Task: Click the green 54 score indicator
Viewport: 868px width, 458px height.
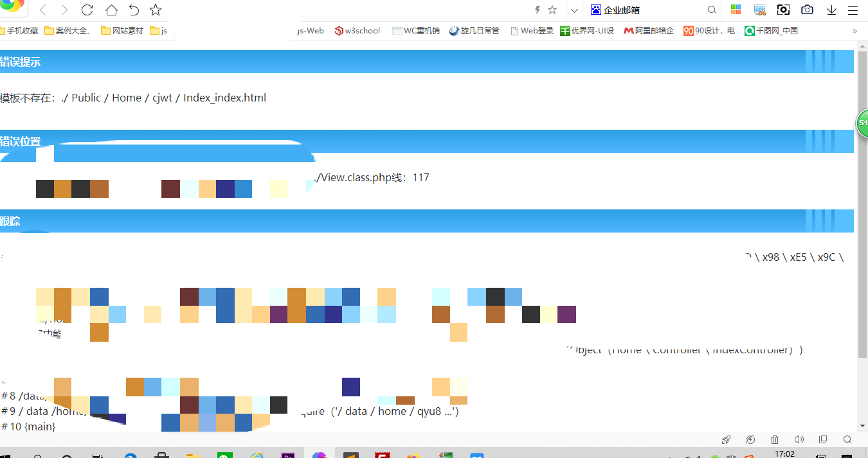Action: tap(863, 123)
